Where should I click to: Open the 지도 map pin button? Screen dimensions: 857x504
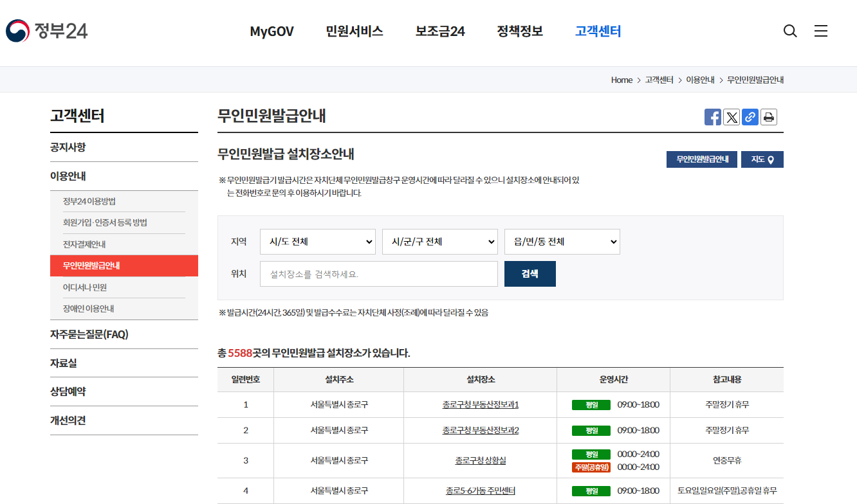pyautogui.click(x=762, y=159)
